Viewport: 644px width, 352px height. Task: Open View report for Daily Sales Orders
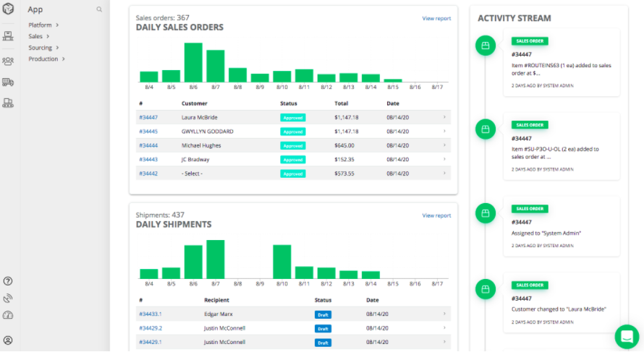pos(436,19)
